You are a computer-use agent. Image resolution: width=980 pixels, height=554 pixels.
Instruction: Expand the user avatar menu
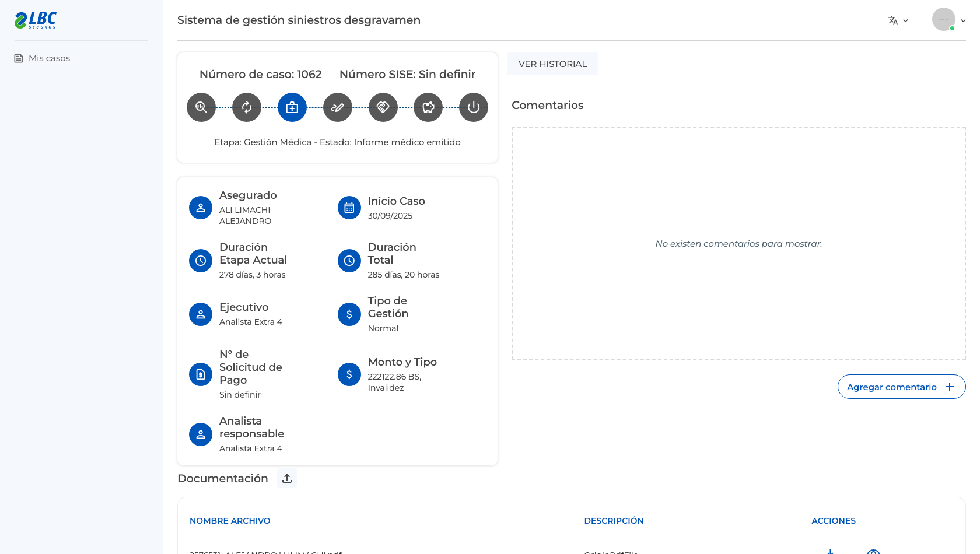coord(949,20)
